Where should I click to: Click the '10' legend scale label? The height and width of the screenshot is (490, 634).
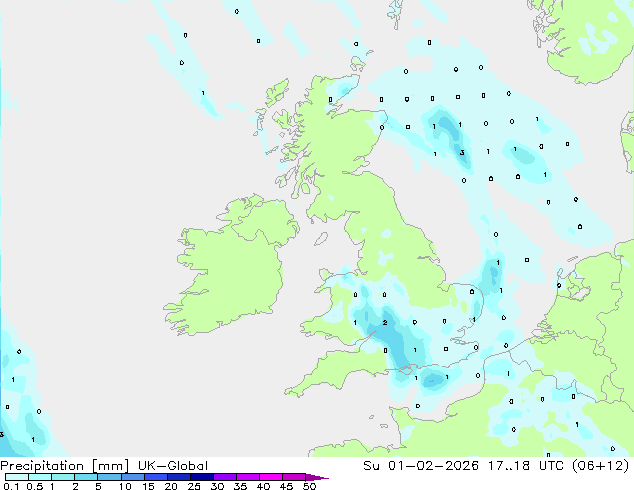(x=125, y=486)
